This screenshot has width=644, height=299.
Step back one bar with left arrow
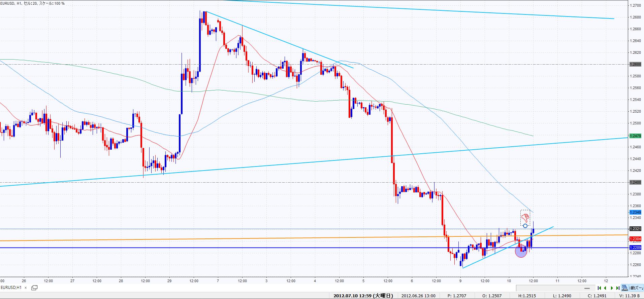click(606, 288)
